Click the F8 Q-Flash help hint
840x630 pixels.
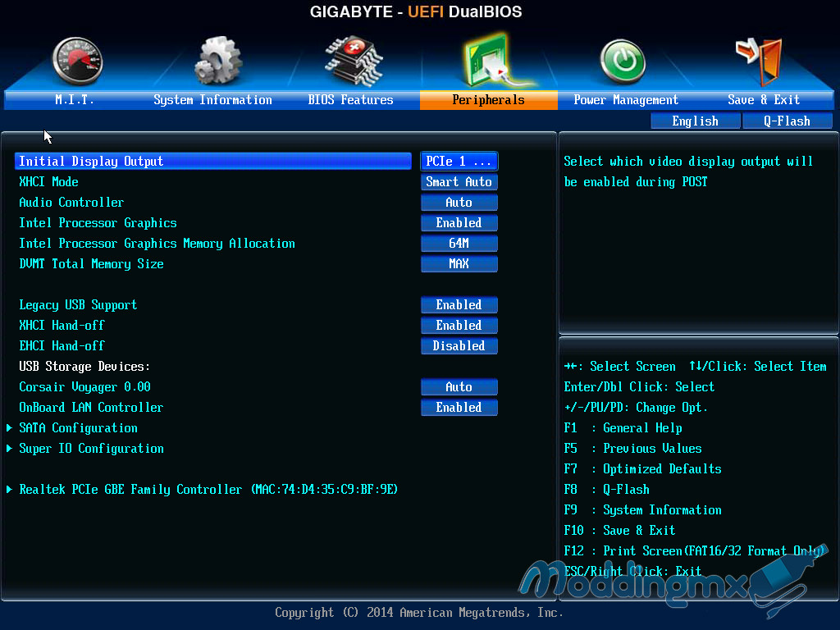point(606,489)
